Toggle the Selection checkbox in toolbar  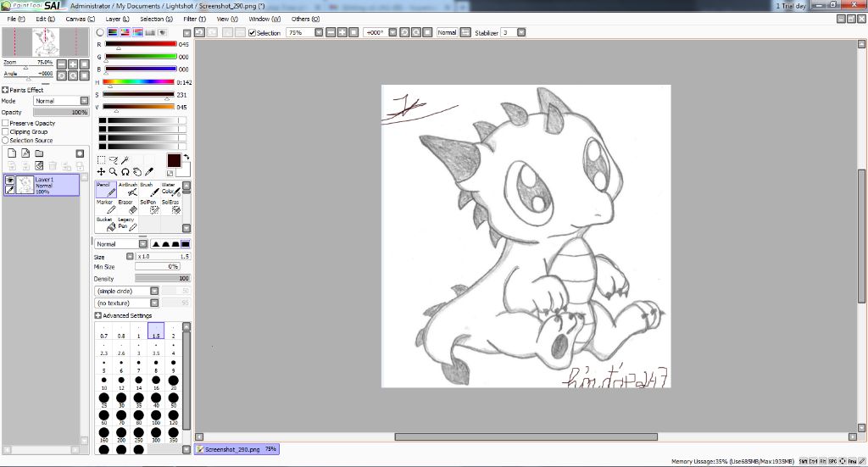pyautogui.click(x=252, y=33)
